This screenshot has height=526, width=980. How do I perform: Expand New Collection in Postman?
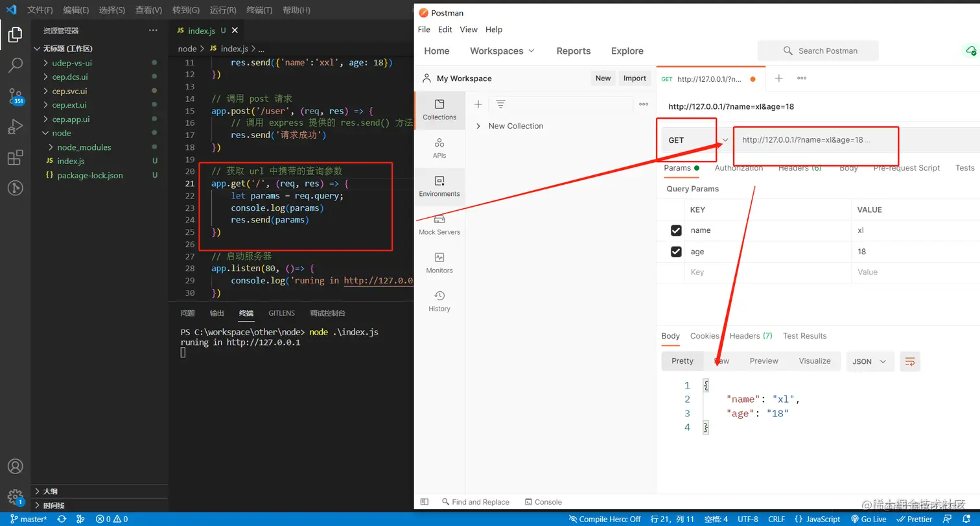pos(478,126)
